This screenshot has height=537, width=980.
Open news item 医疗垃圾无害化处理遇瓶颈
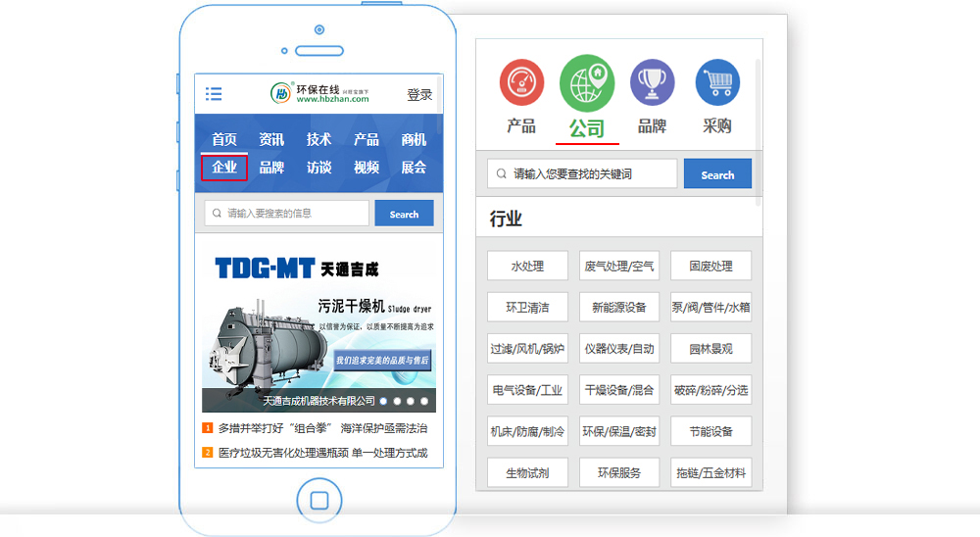(315, 453)
